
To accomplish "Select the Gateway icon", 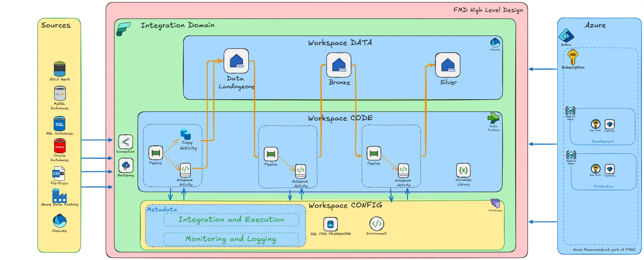I will pos(126,166).
